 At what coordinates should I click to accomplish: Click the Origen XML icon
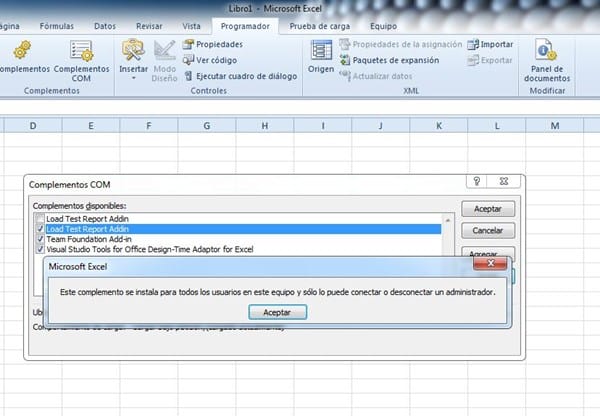coord(321,55)
